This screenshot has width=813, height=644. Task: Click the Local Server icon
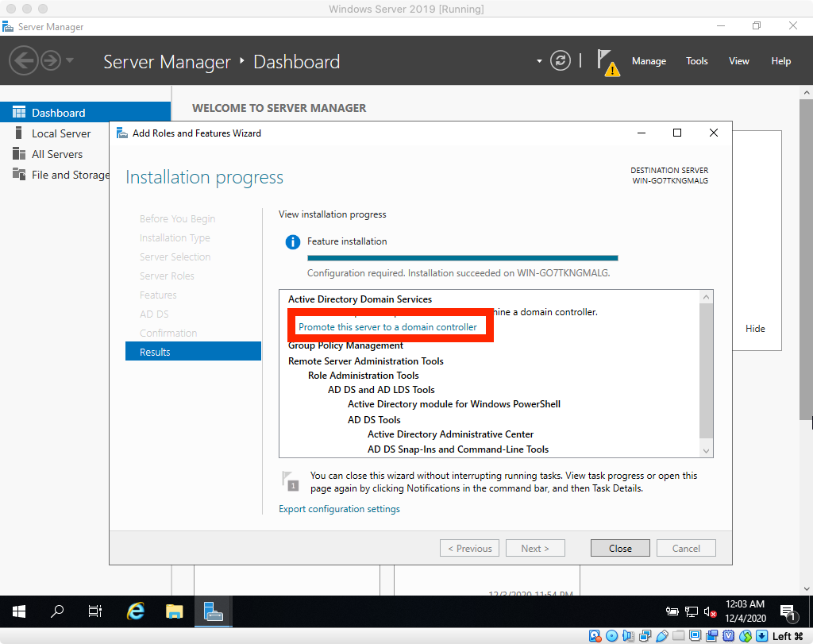(x=19, y=133)
